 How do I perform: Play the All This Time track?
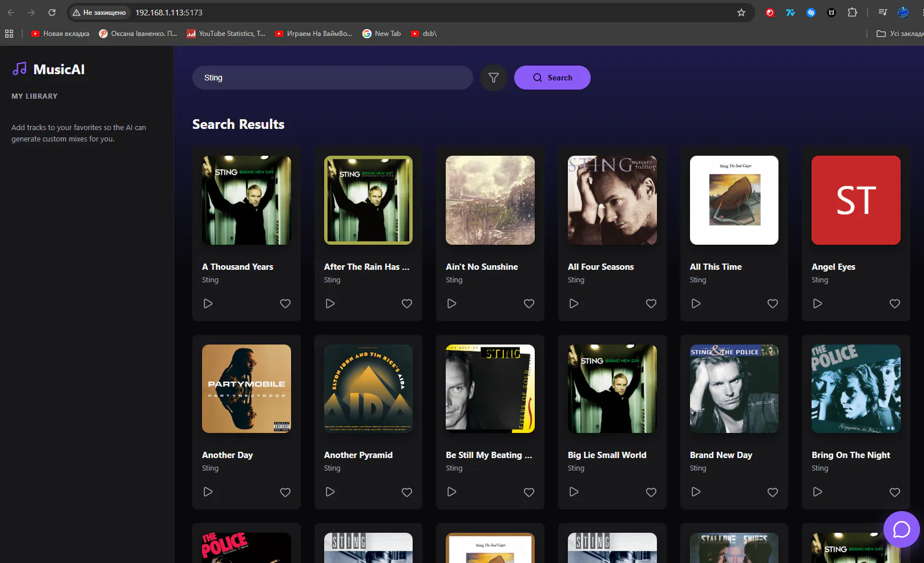(696, 303)
